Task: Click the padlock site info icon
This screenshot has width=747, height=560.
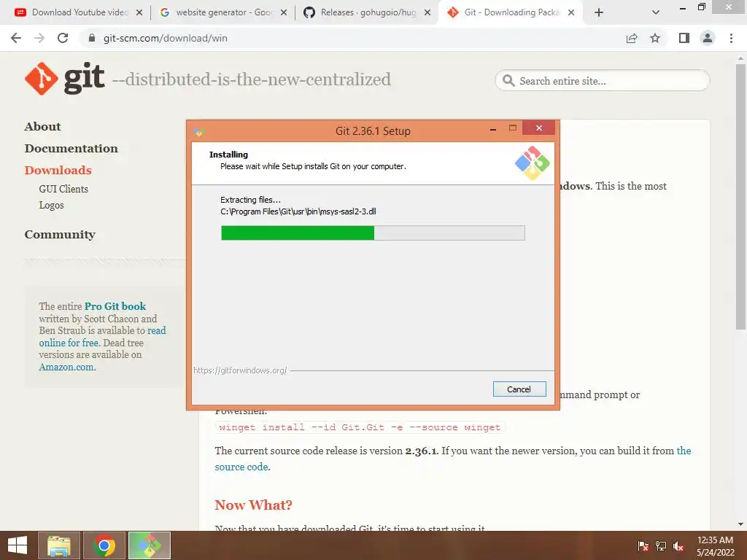Action: coord(92,38)
